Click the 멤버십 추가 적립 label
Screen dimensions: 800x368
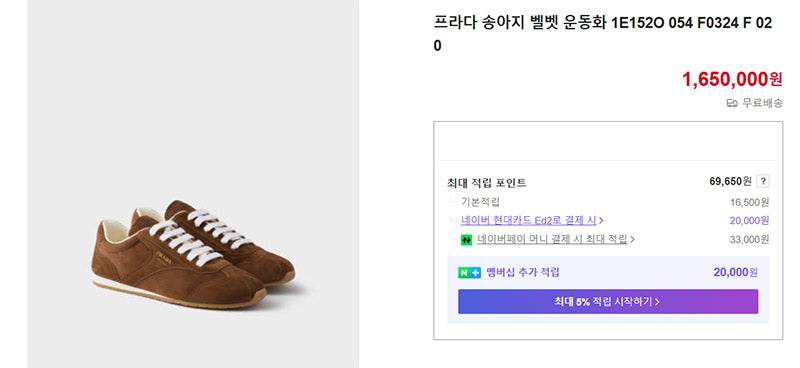click(x=522, y=273)
